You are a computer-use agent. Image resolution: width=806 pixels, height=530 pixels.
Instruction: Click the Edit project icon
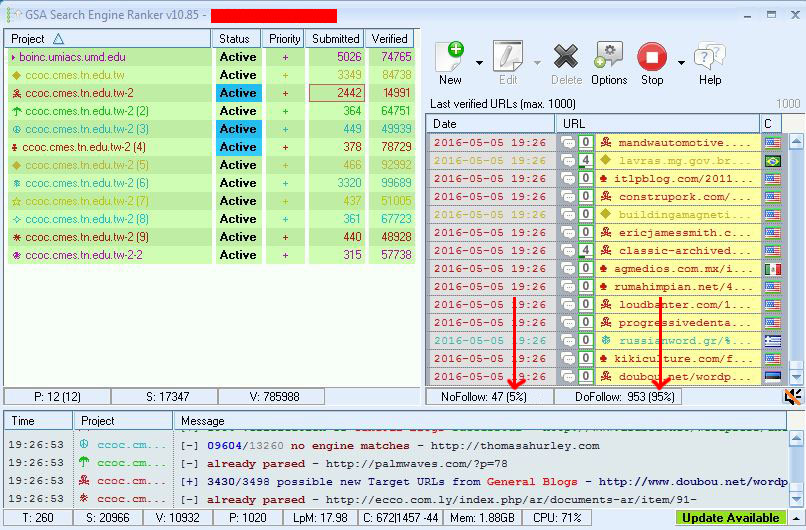[x=508, y=62]
